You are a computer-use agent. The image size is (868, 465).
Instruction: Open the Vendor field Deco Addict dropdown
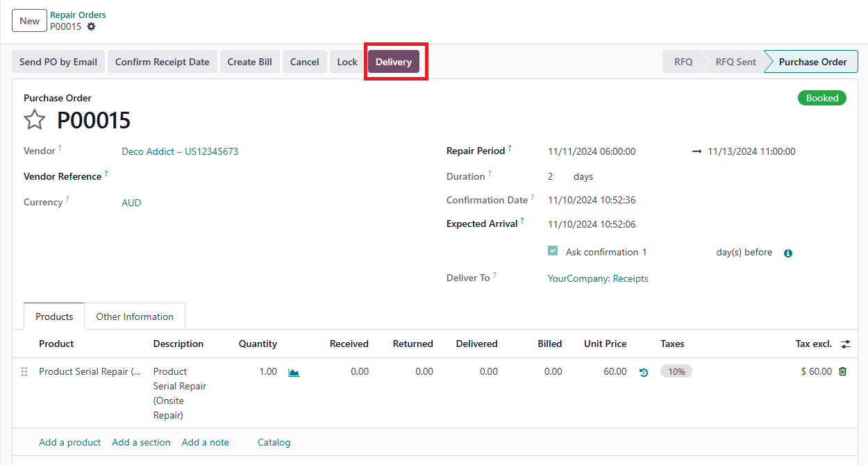[x=180, y=151]
